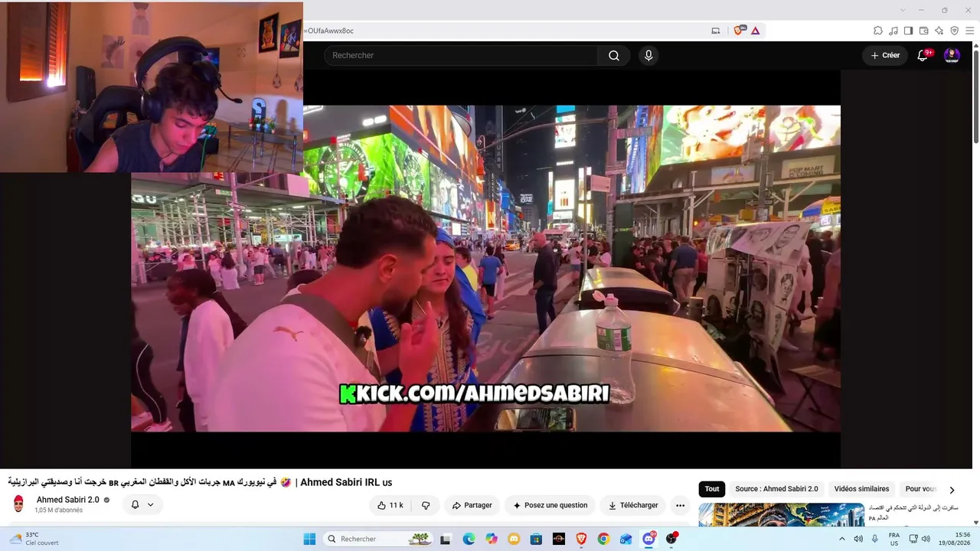This screenshot has height=551, width=980.
Task: Open Brave browser taskbar icon
Action: (x=581, y=539)
